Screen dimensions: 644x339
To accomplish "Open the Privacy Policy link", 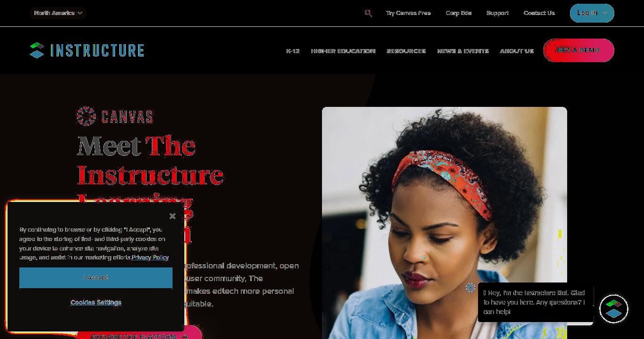I will pos(150,258).
